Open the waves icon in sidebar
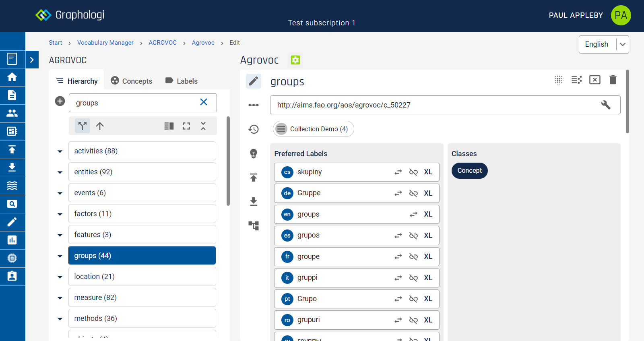Image resolution: width=644 pixels, height=341 pixels. [x=12, y=186]
